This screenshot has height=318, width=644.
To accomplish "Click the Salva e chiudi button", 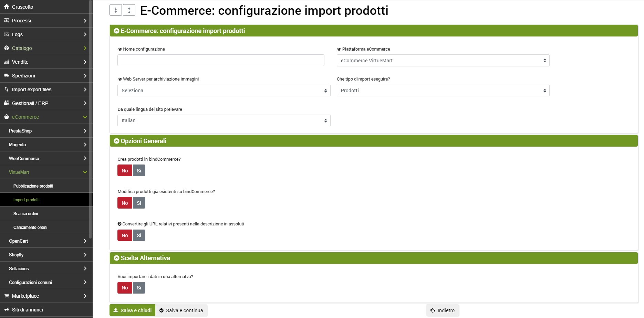I will point(133,310).
